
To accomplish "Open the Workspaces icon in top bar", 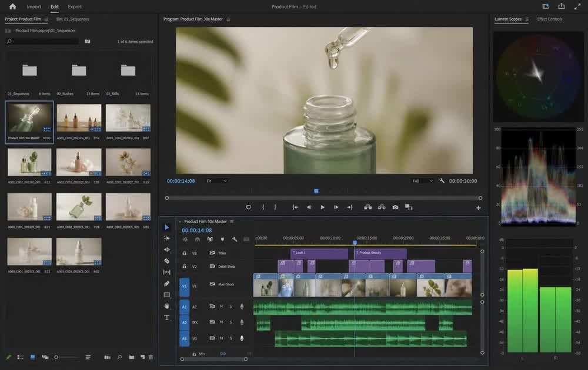I will 546,6.
